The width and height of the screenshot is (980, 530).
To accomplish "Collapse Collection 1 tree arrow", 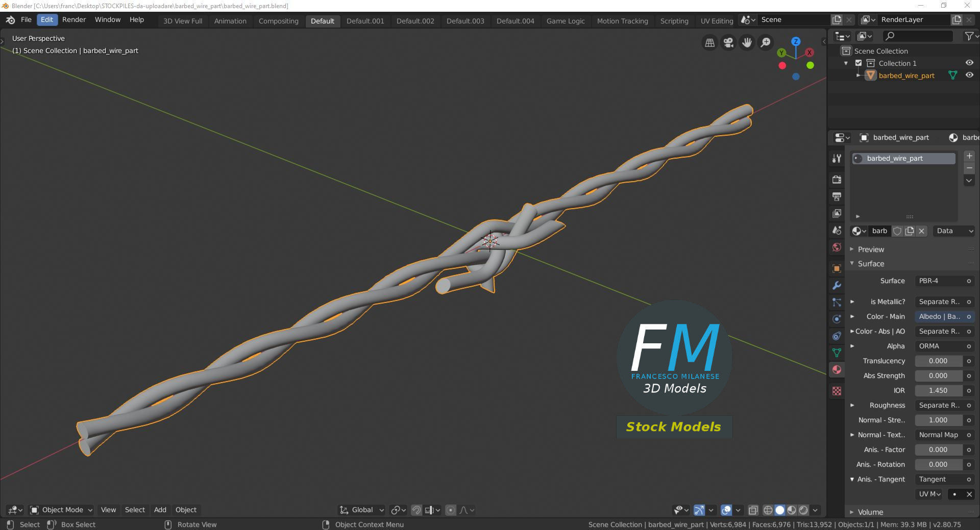I will click(846, 63).
